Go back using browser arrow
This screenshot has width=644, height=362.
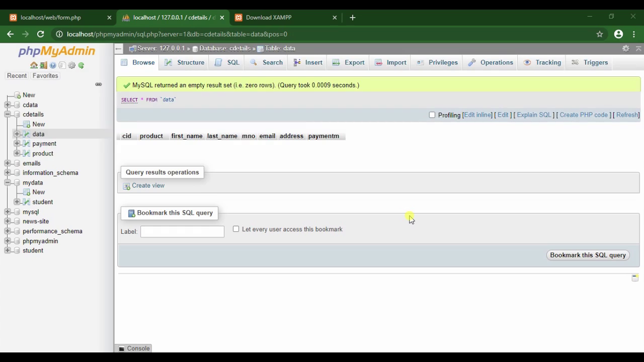[11, 34]
